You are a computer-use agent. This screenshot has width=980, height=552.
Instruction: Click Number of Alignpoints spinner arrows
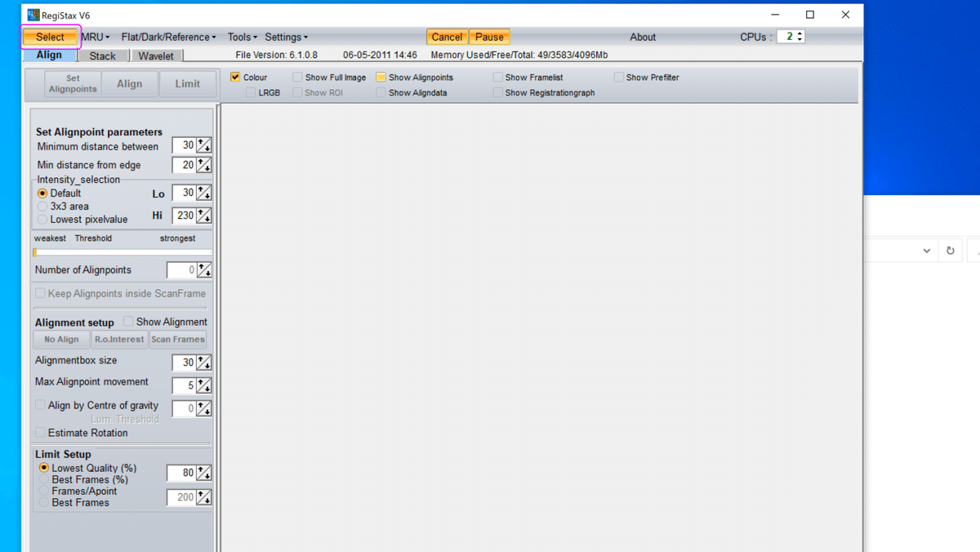(x=204, y=269)
